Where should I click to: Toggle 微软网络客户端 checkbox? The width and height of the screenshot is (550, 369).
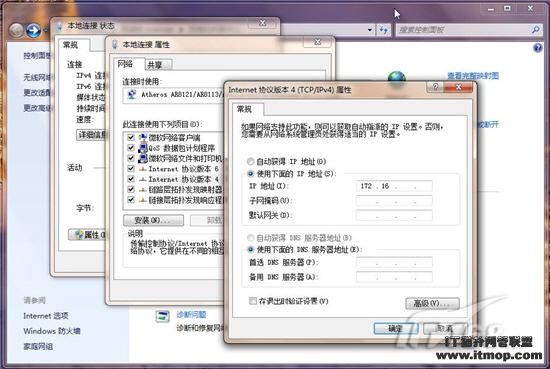pos(131,137)
